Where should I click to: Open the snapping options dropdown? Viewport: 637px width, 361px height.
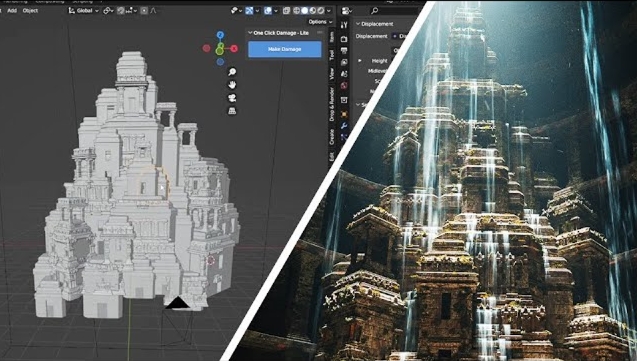click(x=132, y=11)
